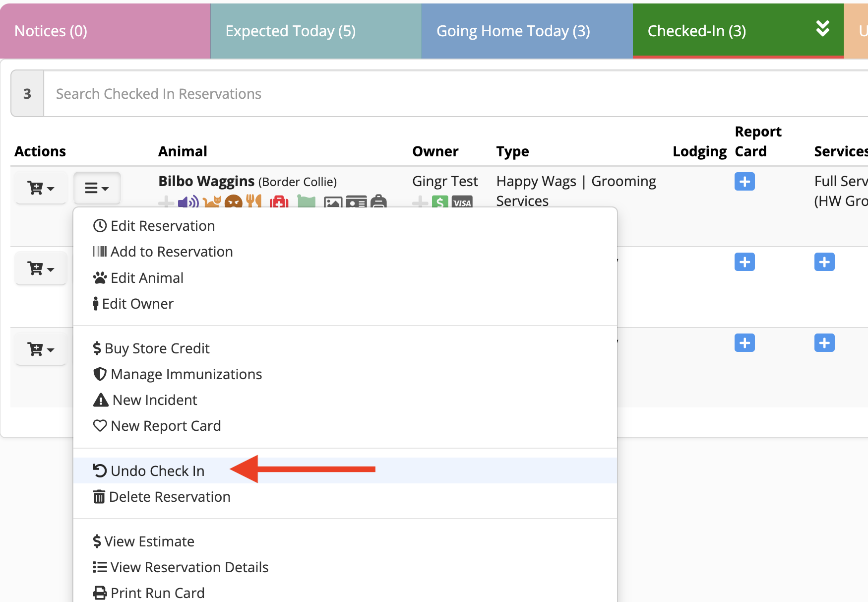Select Delete Reservation in the context menu

click(170, 496)
